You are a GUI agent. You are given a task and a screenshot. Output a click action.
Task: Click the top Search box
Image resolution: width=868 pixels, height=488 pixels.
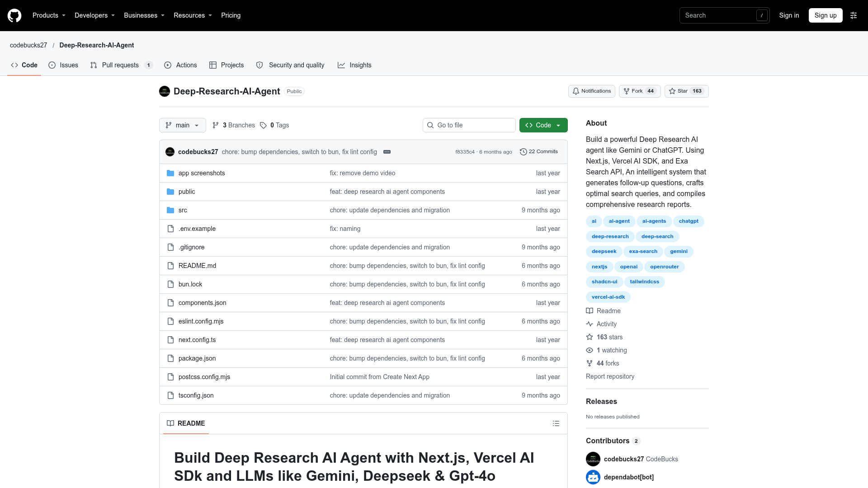(x=725, y=15)
